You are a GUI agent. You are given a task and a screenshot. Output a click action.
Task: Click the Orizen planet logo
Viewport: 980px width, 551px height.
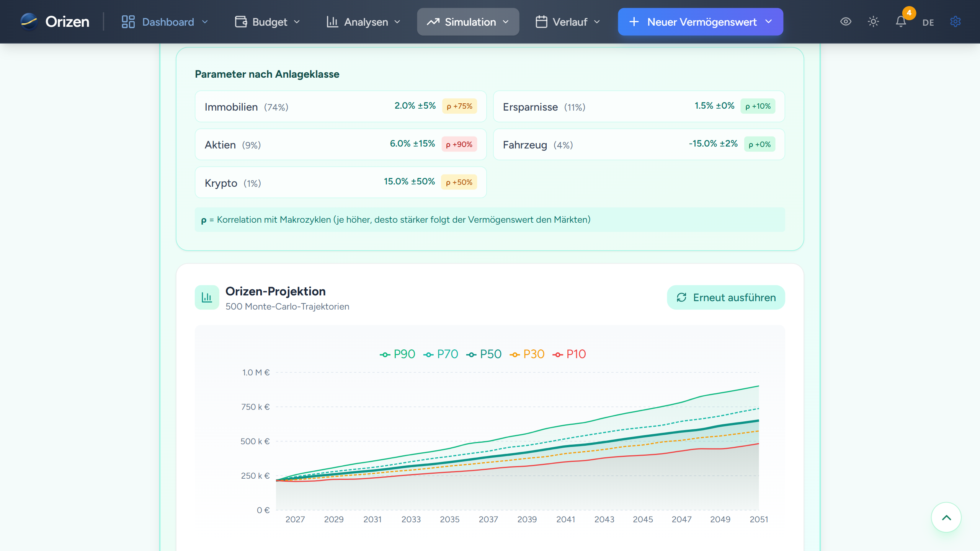click(29, 22)
